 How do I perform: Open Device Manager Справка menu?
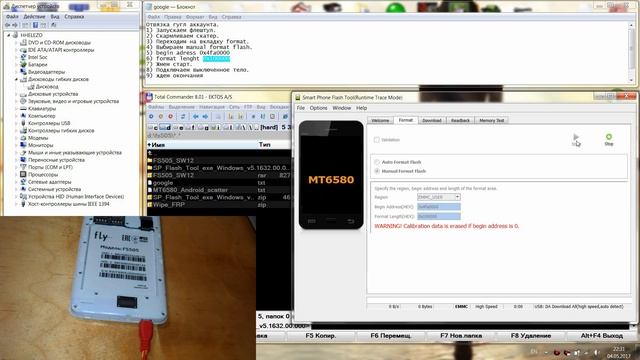coord(74,17)
